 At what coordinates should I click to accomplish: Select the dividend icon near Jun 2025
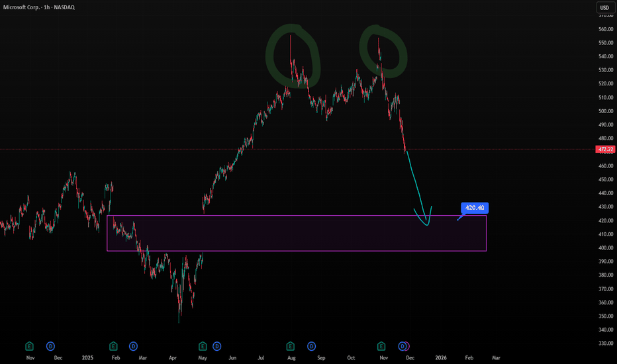click(x=216, y=345)
